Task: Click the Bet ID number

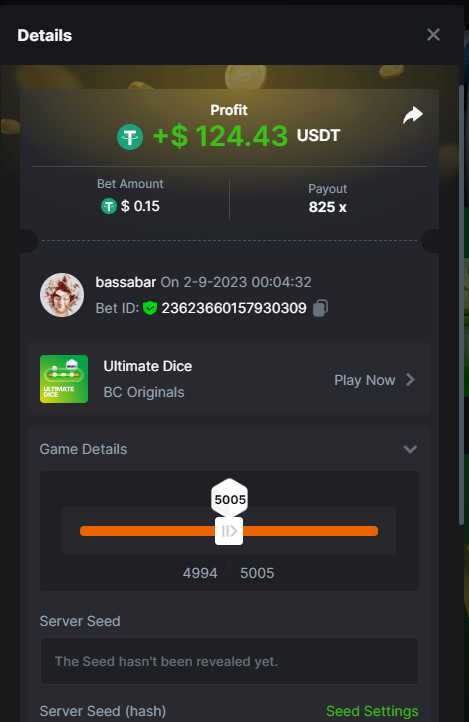Action: coord(234,308)
